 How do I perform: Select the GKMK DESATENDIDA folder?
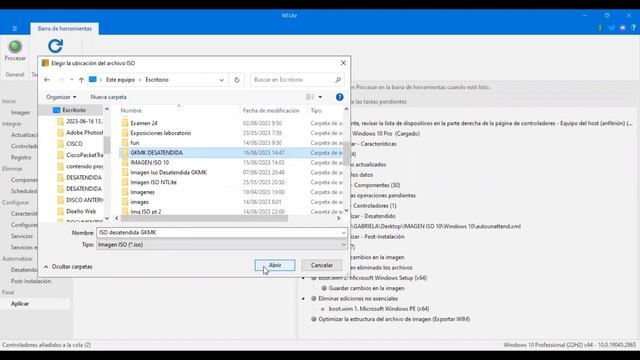tap(231, 153)
